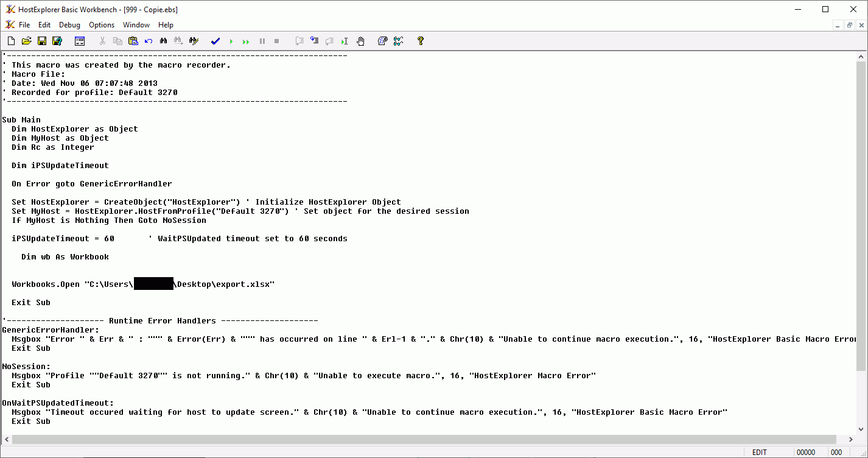Click the "On Error goto GenericErrorHandler" line
This screenshot has height=458, width=868.
tap(92, 184)
